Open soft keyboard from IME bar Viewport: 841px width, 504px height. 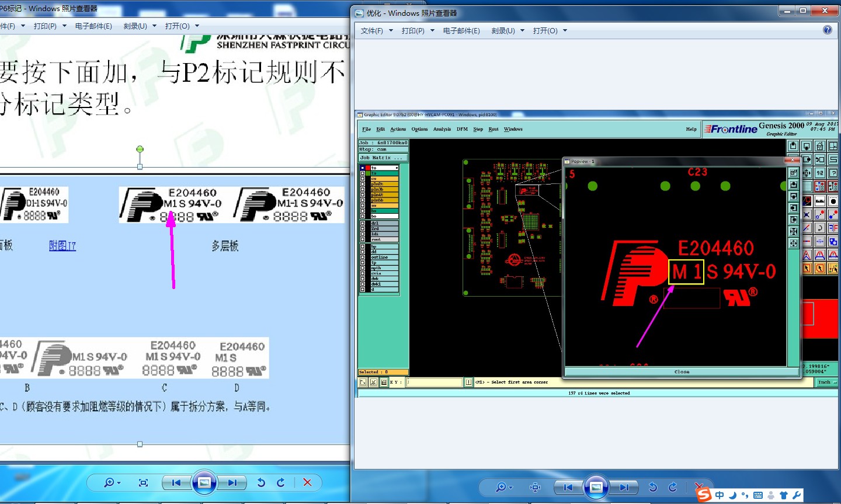758,495
